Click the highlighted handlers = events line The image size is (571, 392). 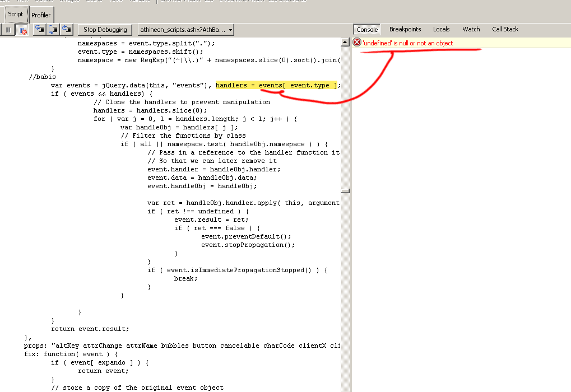pyautogui.click(x=277, y=85)
